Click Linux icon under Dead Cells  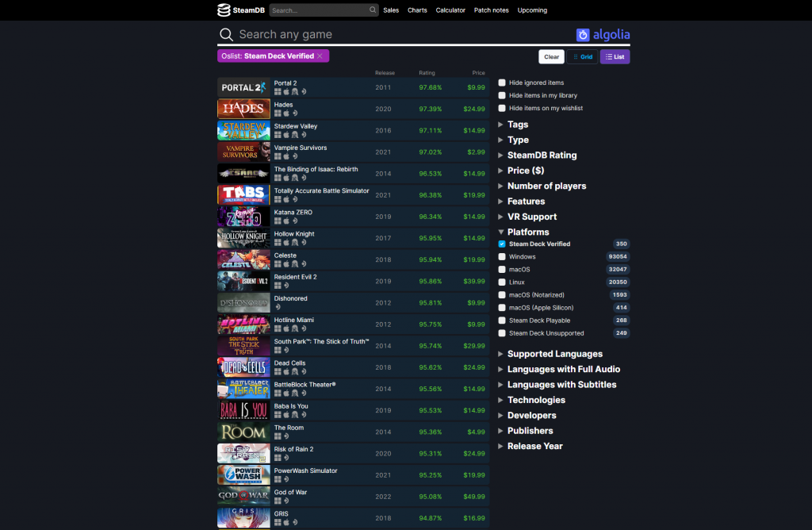(x=295, y=371)
